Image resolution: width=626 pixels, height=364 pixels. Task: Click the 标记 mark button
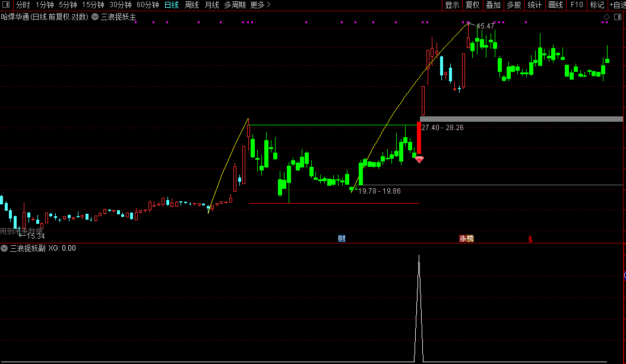597,5
